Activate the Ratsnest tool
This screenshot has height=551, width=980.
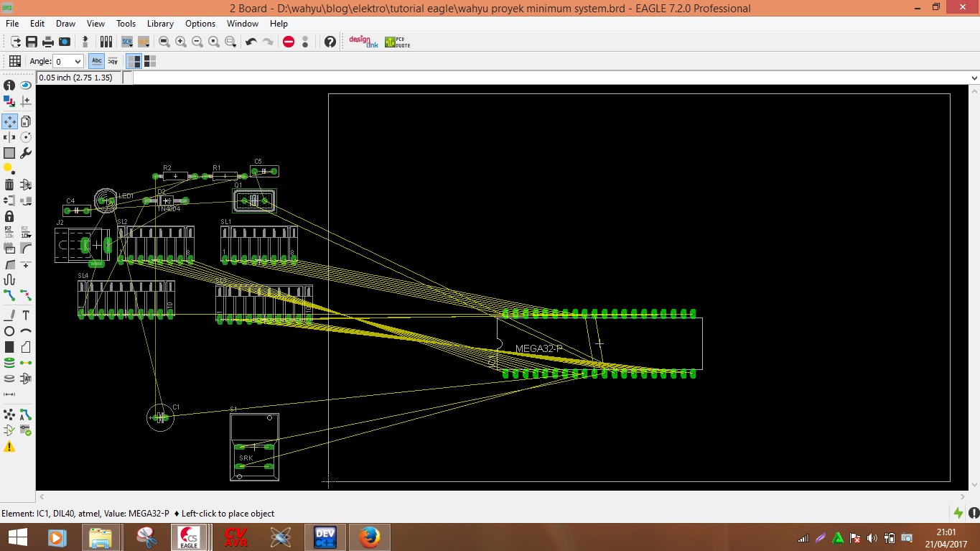coord(9,415)
